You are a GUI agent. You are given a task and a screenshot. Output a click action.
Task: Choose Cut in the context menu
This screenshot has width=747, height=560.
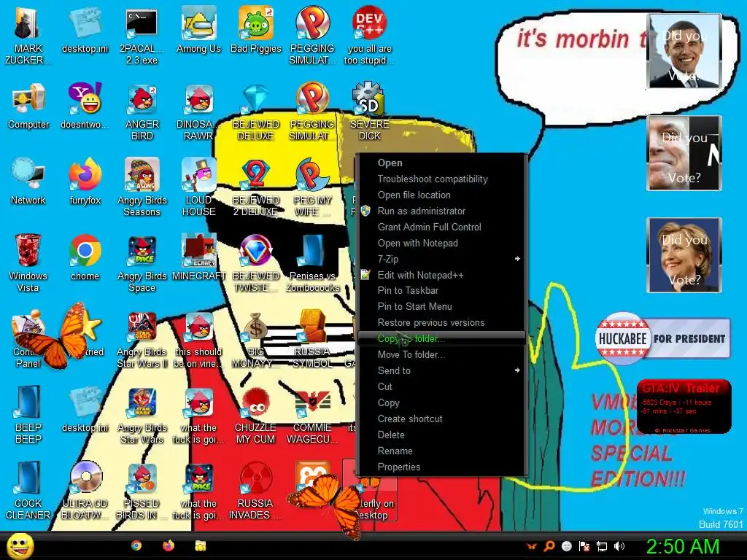pyautogui.click(x=441, y=386)
